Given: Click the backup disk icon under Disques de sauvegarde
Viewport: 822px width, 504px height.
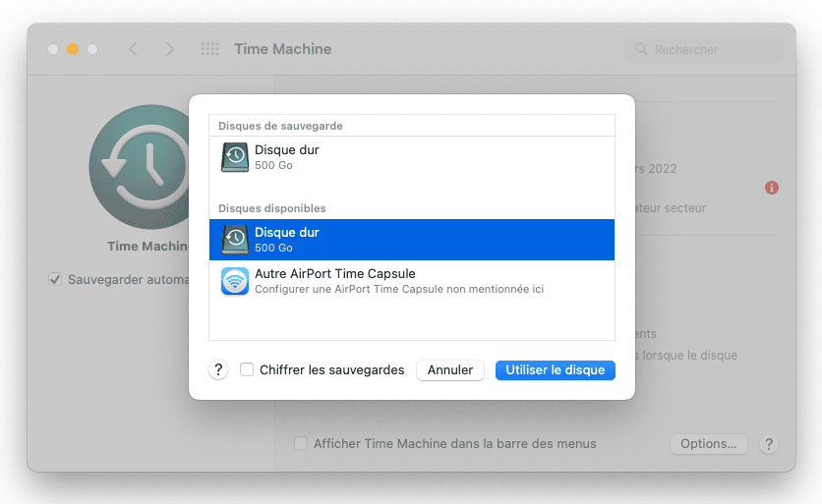Looking at the screenshot, I should tap(235, 157).
